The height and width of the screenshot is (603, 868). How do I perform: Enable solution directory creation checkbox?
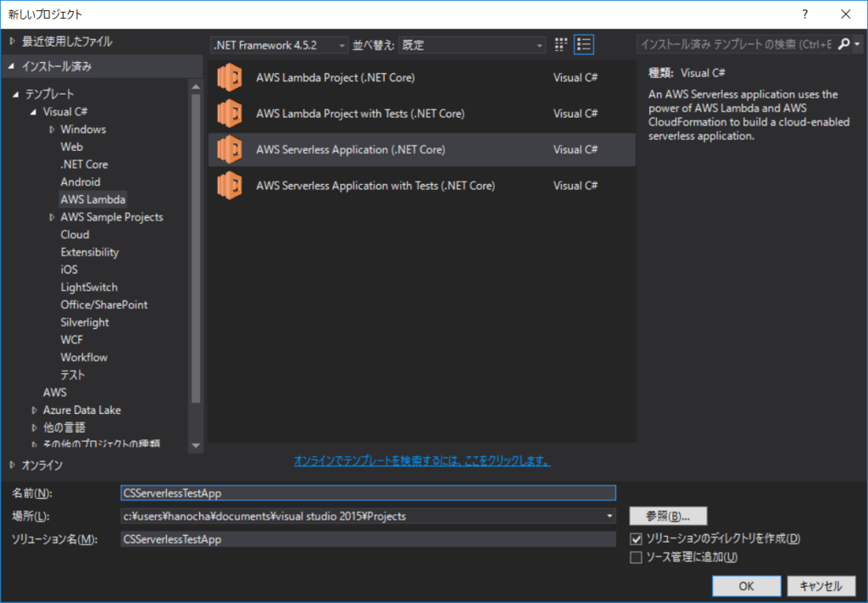636,539
